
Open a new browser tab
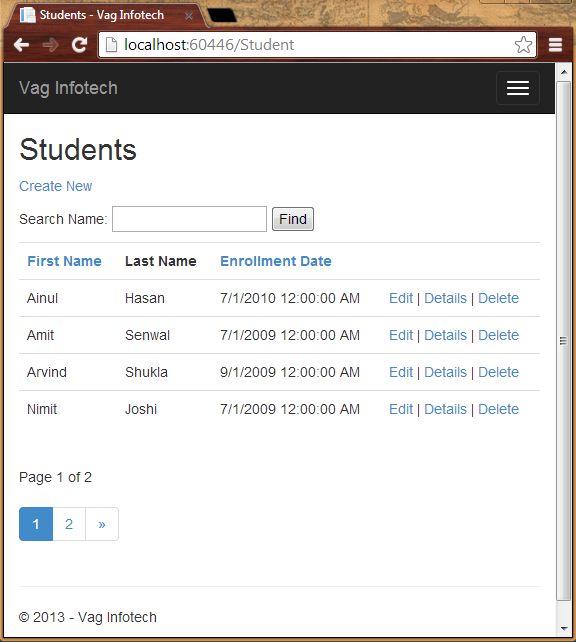(x=221, y=16)
